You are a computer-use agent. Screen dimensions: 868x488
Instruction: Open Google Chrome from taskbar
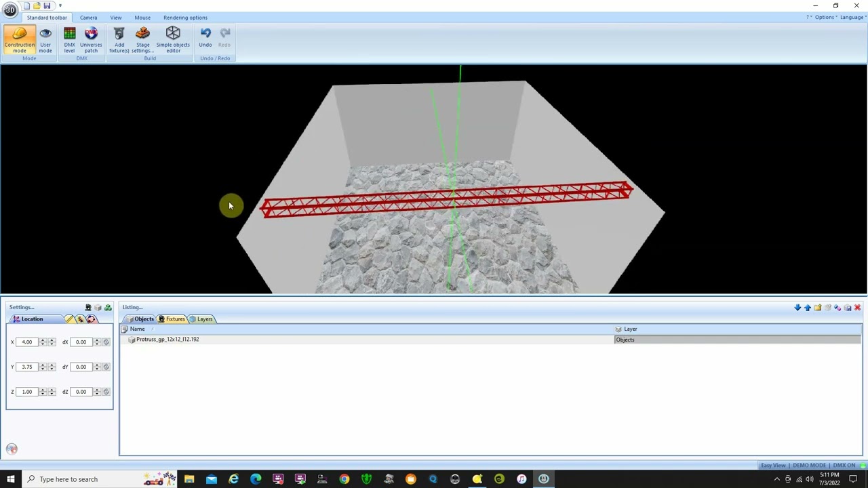[x=344, y=479]
